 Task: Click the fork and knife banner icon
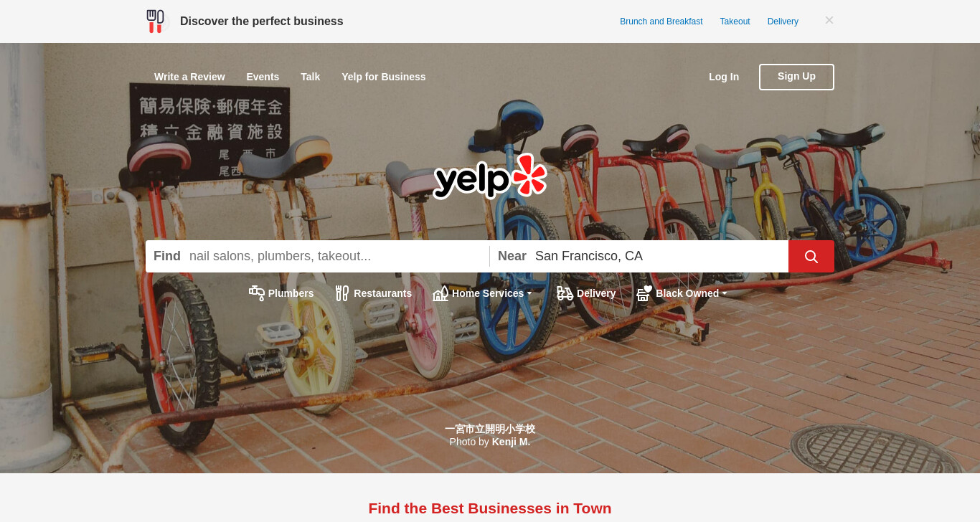tap(156, 22)
